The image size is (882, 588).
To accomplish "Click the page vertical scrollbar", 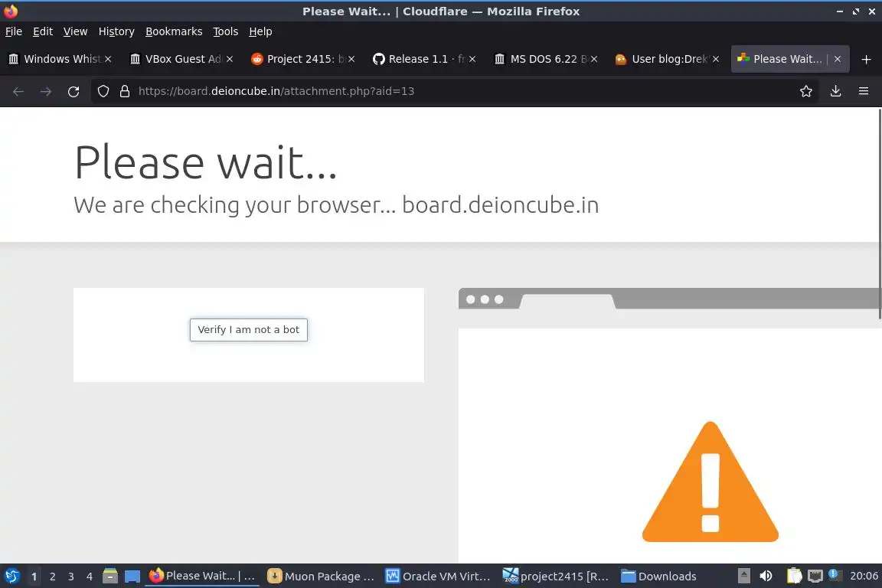I will tap(879, 214).
